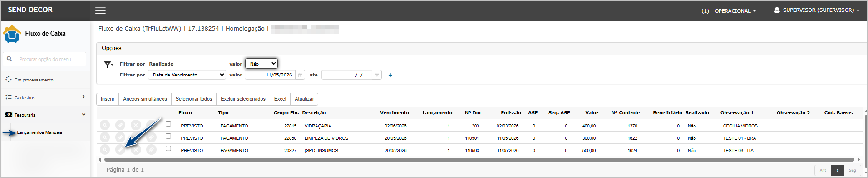Screen dimensions: 868x178
Task: Select page 1 in pagination
Action: pos(838,170)
